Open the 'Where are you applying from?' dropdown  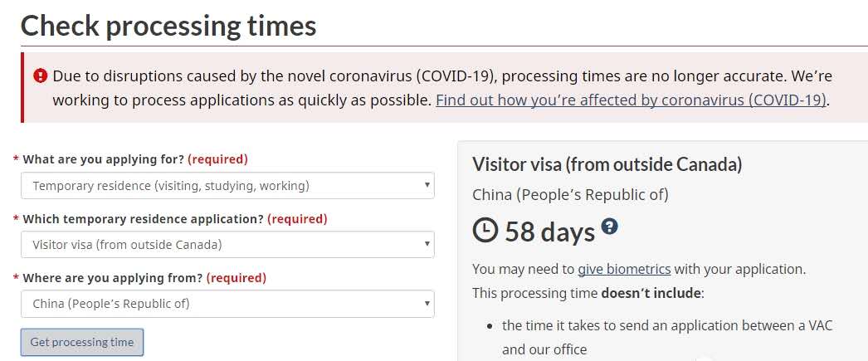[x=227, y=304]
